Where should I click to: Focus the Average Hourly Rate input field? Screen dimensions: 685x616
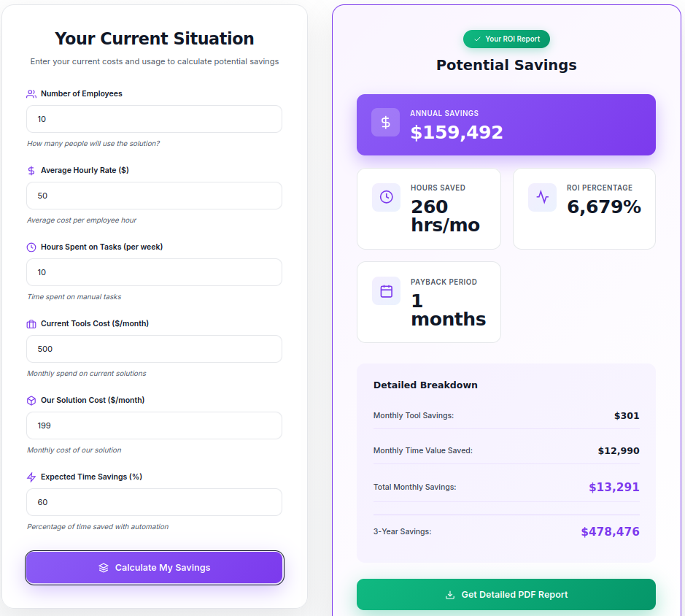(x=154, y=196)
